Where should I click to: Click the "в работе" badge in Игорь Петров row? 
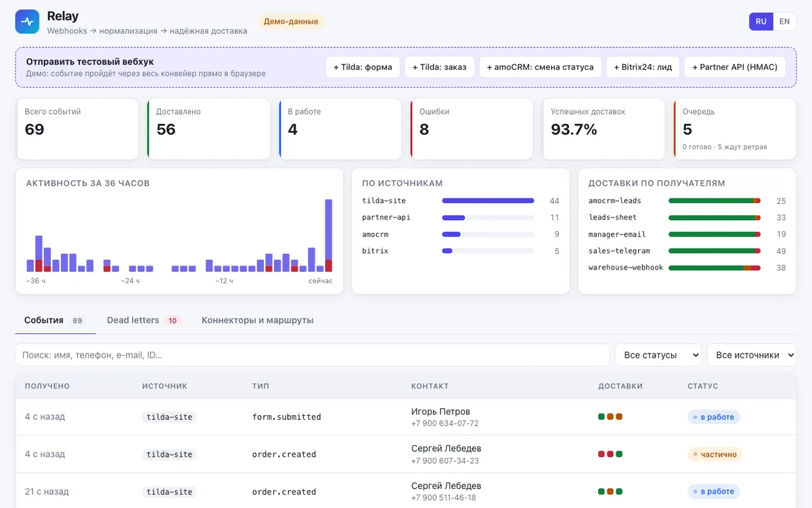pos(714,417)
